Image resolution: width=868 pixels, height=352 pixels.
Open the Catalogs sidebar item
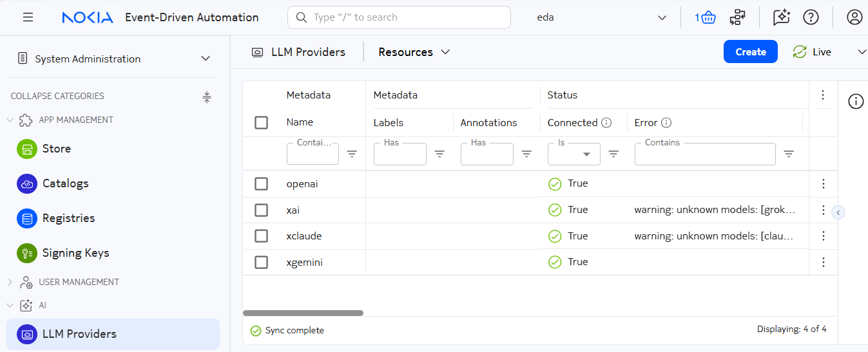(113, 183)
